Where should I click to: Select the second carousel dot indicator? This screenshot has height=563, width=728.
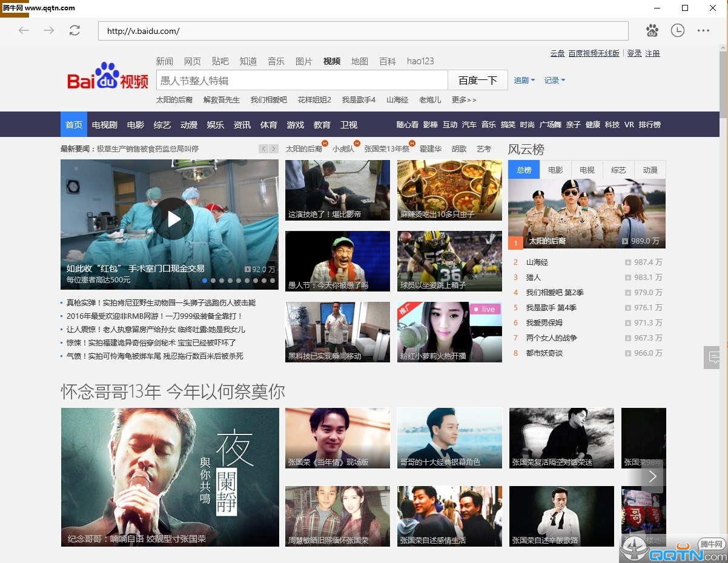[213, 281]
